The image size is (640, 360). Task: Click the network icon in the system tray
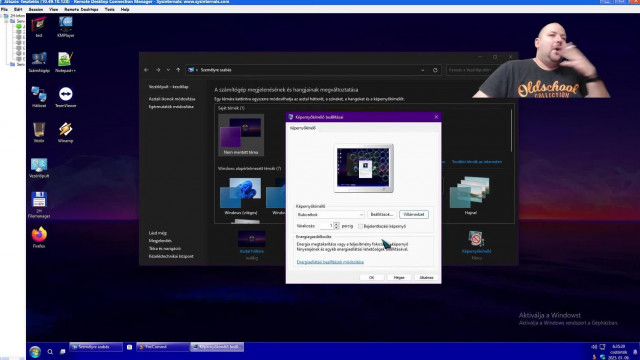pyautogui.click(x=602, y=347)
